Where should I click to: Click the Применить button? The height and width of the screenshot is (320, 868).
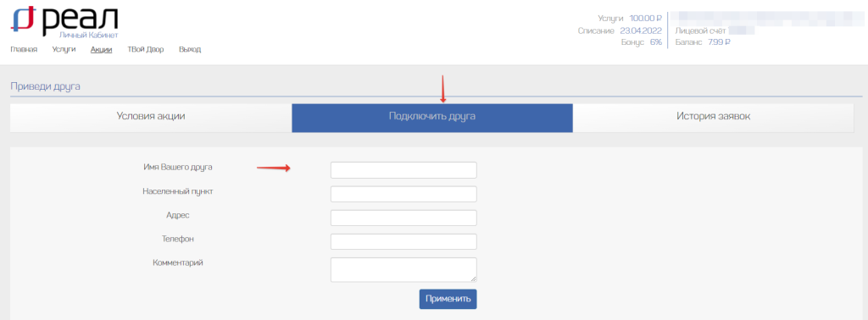[448, 299]
